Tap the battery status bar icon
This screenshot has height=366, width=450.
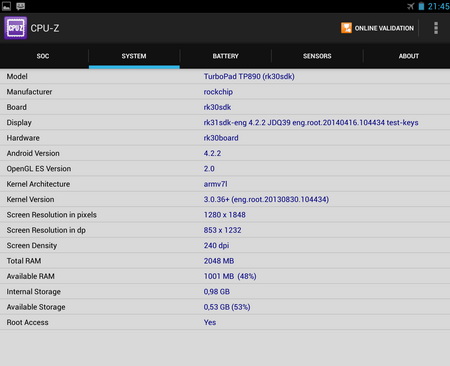(x=421, y=6)
